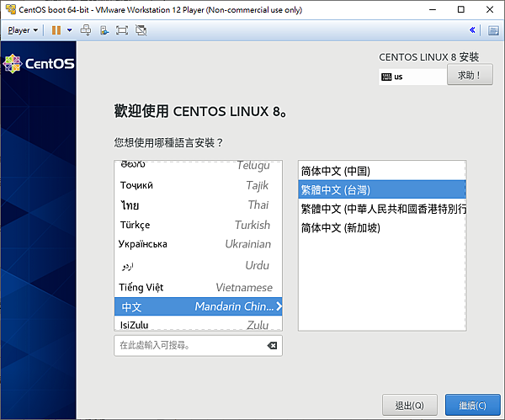The width and height of the screenshot is (505, 420).
Task: Select Tajik language row
Action: click(x=198, y=185)
